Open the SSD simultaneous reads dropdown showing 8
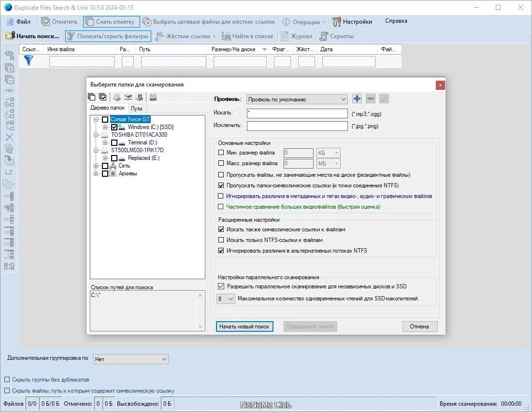Screen dimensions: 532x412 (x=226, y=299)
